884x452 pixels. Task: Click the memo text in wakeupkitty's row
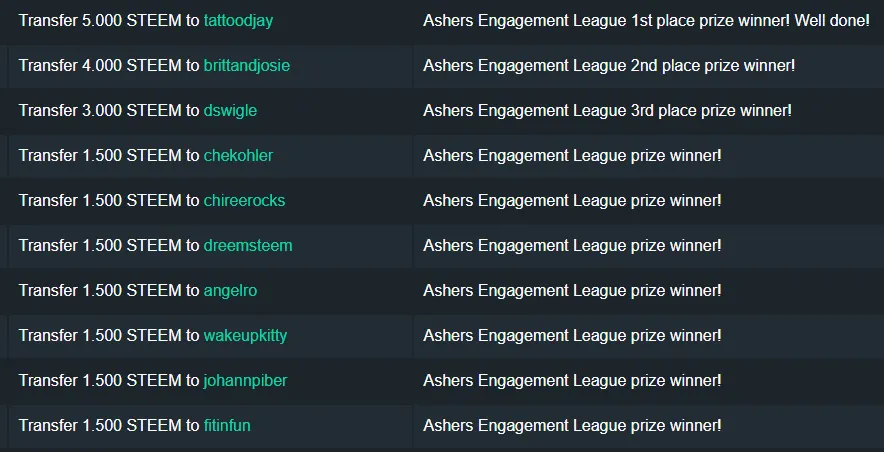(572, 336)
